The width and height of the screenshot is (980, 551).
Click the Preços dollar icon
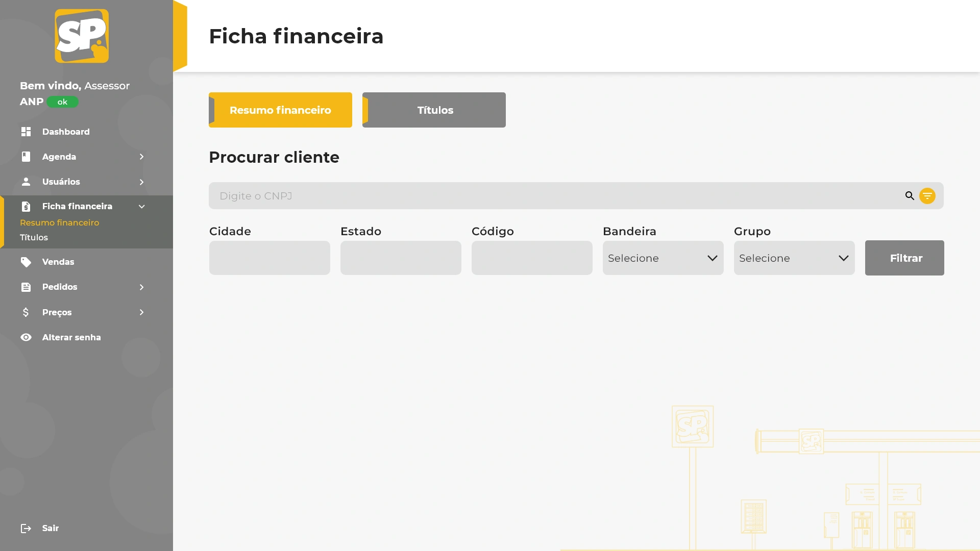(26, 312)
